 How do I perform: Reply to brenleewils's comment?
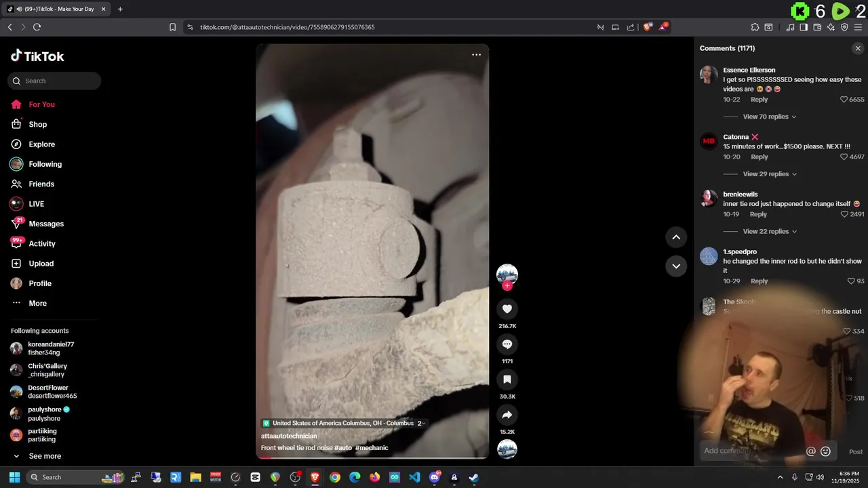point(758,214)
